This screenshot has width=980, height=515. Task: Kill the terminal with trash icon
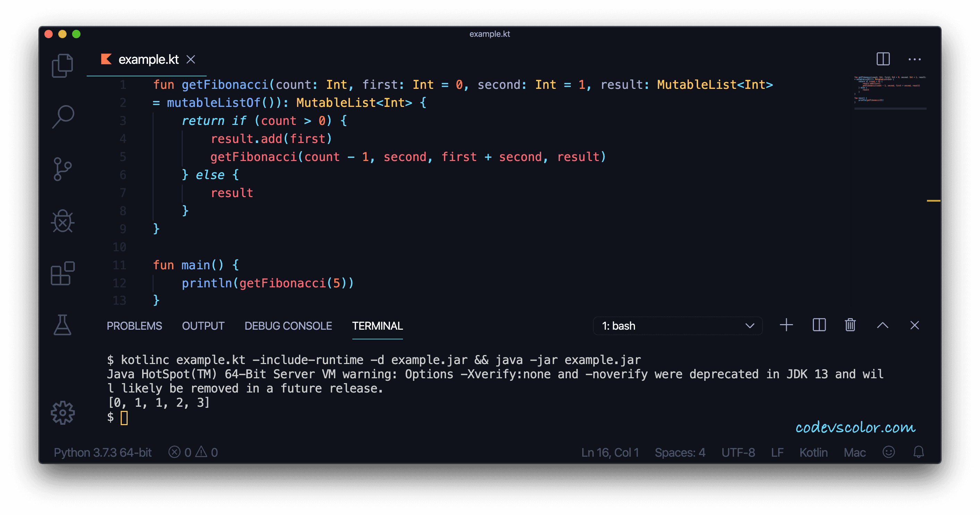coord(850,326)
